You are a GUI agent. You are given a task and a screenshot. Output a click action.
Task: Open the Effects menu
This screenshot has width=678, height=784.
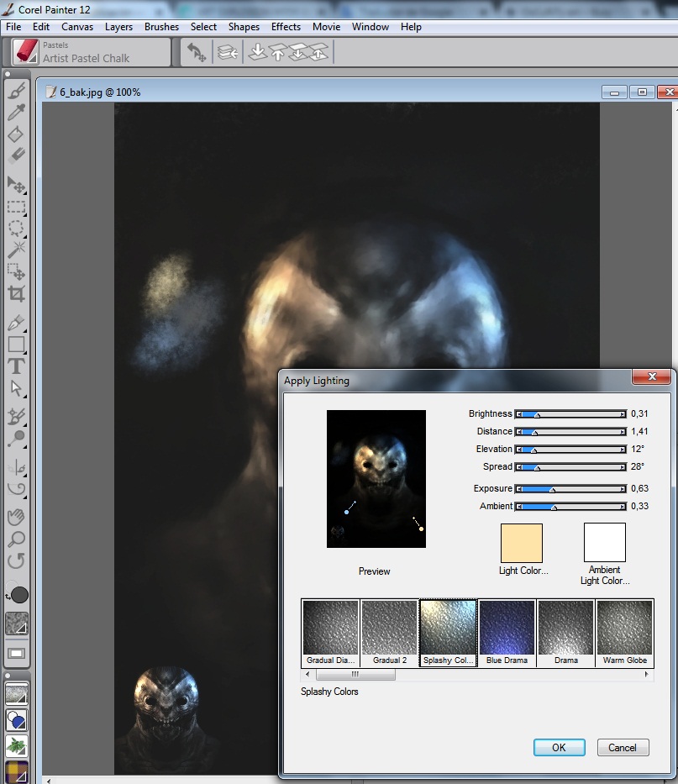click(x=286, y=27)
